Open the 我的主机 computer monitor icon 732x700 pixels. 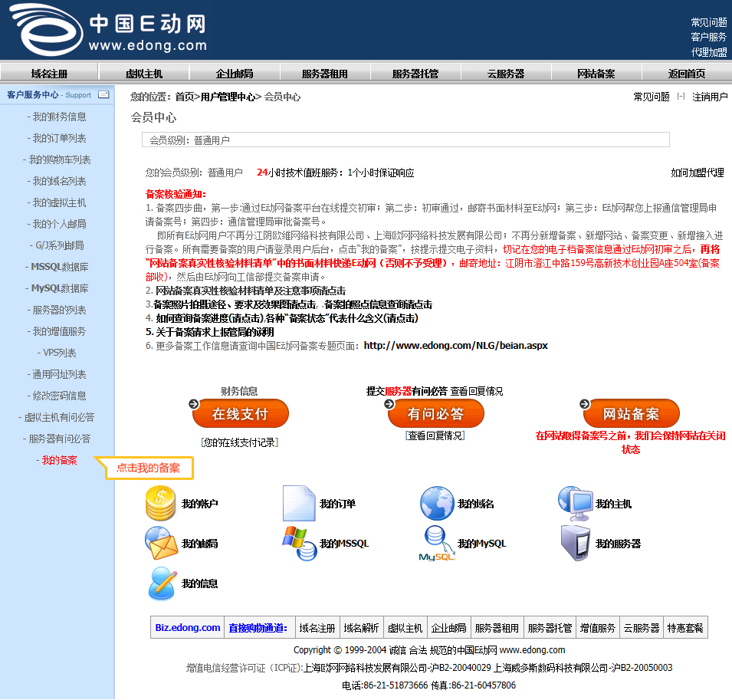point(575,504)
